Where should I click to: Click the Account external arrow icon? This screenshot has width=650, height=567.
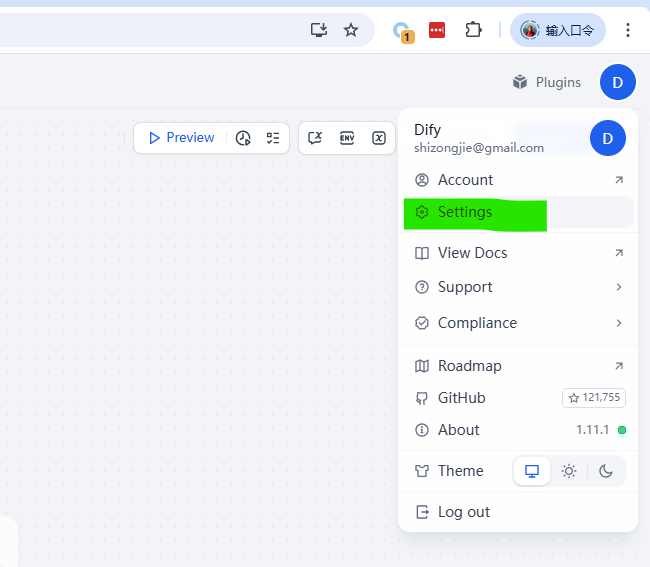pyautogui.click(x=619, y=180)
